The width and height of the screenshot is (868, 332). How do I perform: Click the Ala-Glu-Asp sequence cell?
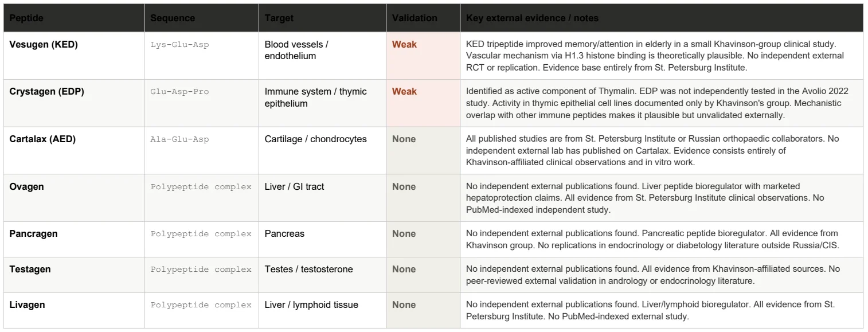[180, 140]
